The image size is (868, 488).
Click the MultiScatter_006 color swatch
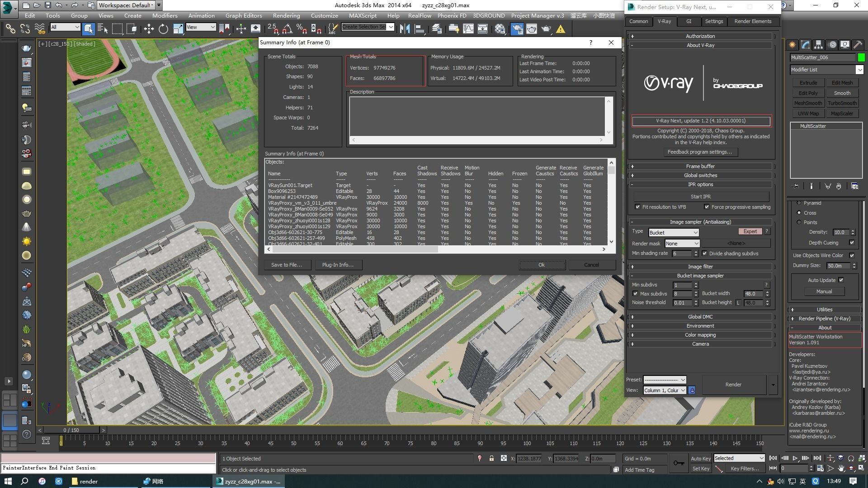(861, 57)
